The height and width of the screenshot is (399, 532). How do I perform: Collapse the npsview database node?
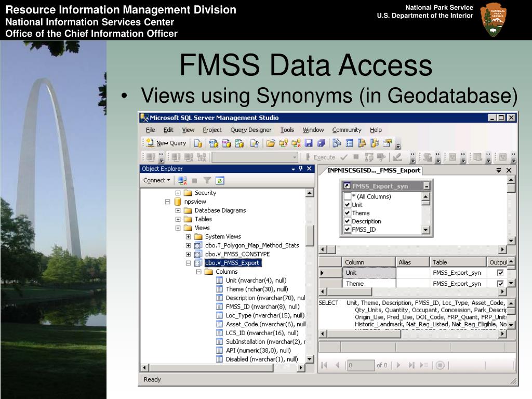pos(167,202)
